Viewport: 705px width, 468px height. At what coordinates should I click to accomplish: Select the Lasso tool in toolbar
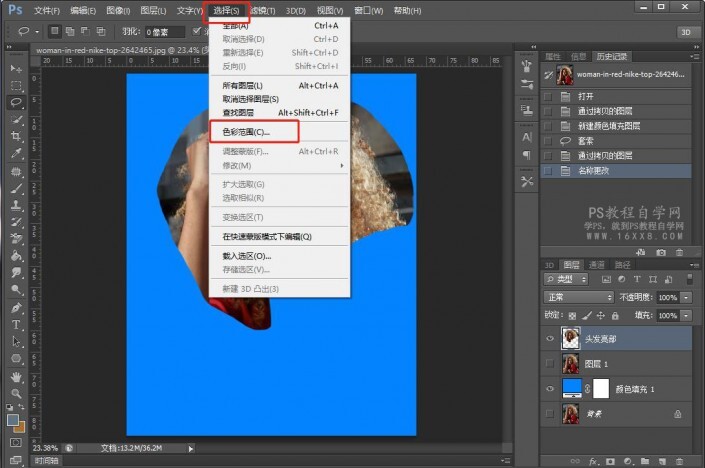pyautogui.click(x=17, y=102)
